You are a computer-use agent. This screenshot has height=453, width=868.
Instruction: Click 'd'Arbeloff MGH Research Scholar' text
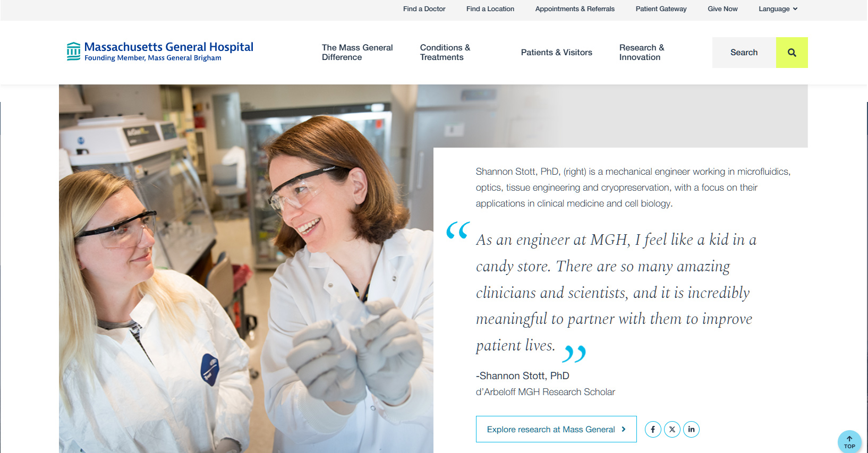(546, 392)
